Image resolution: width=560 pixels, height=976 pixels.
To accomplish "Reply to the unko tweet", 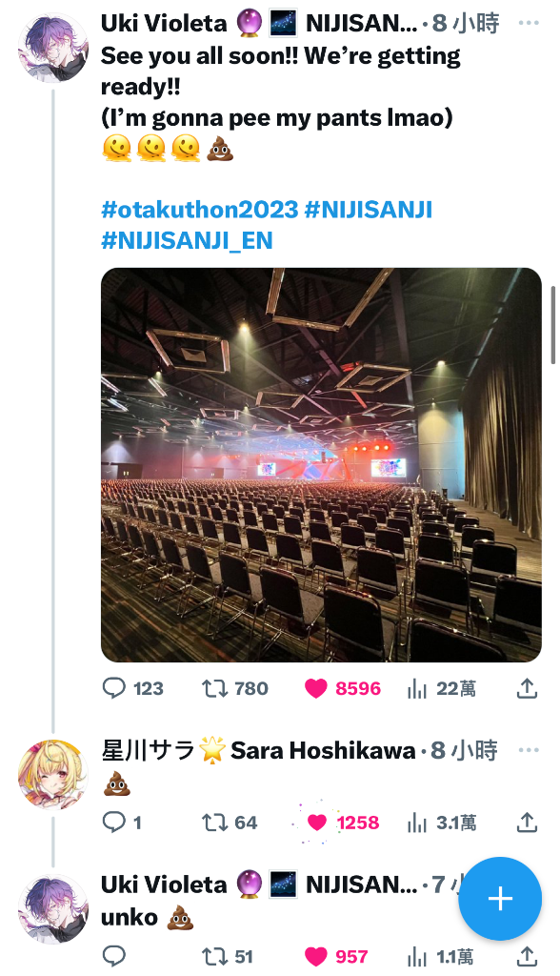I will click(x=114, y=956).
